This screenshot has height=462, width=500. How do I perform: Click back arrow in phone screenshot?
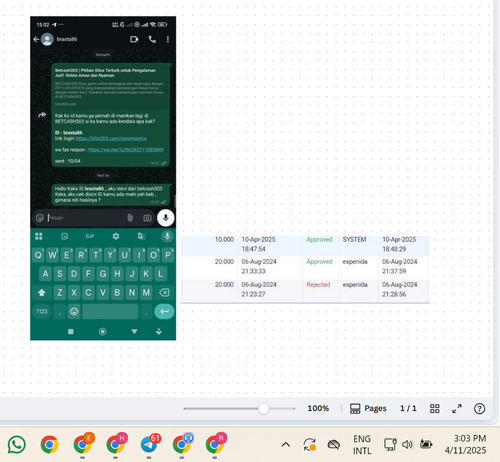[x=36, y=39]
